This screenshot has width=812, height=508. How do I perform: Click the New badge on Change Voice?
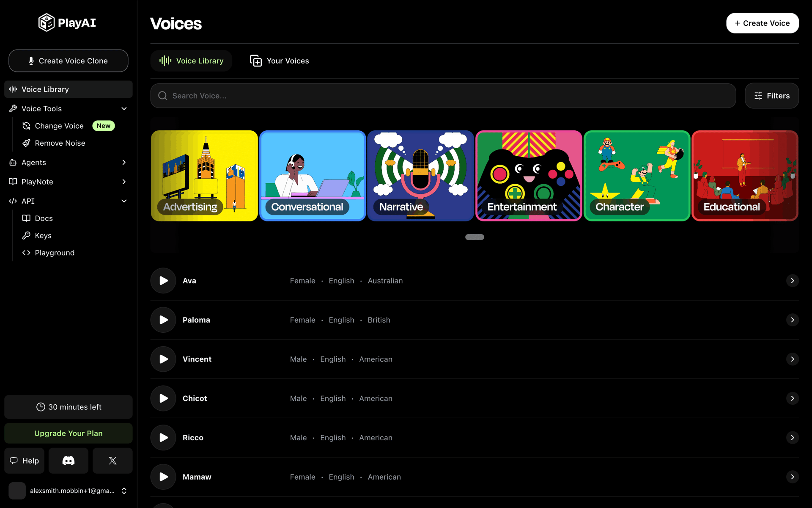point(104,126)
